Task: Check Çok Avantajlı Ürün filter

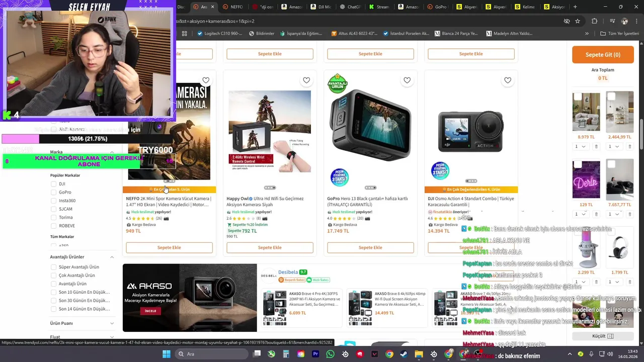Action: [x=53, y=276]
